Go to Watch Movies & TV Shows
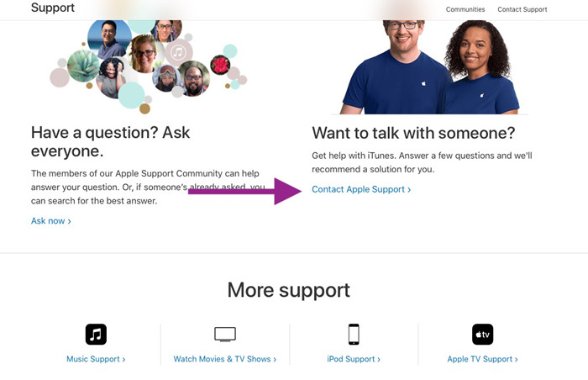The width and height of the screenshot is (588, 380). 225,359
